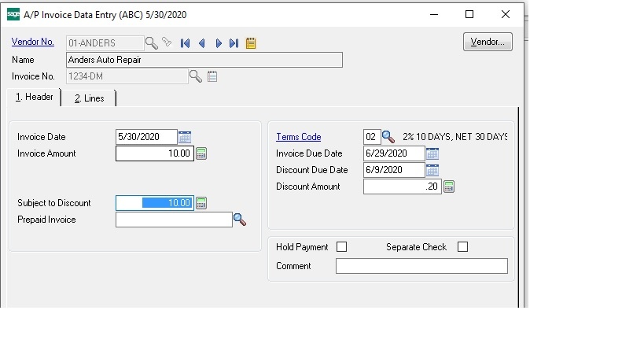Image resolution: width=644 pixels, height=362 pixels.
Task: Open calculator next to Invoice Amount
Action: tap(201, 153)
